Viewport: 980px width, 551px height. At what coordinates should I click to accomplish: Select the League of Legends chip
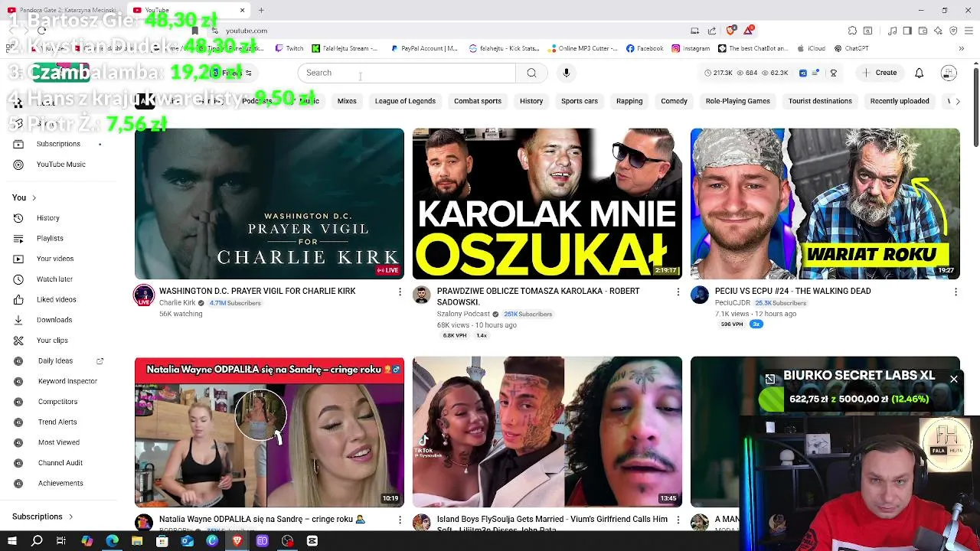click(x=405, y=101)
